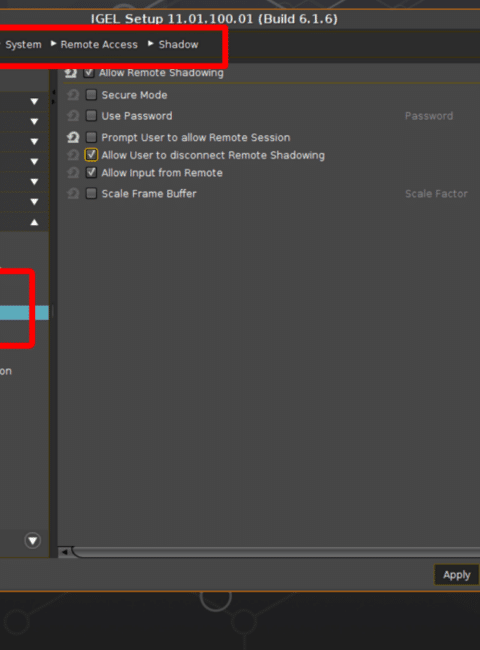The height and width of the screenshot is (650, 480).
Task: Click the IGEL Setup window title
Action: [x=214, y=19]
